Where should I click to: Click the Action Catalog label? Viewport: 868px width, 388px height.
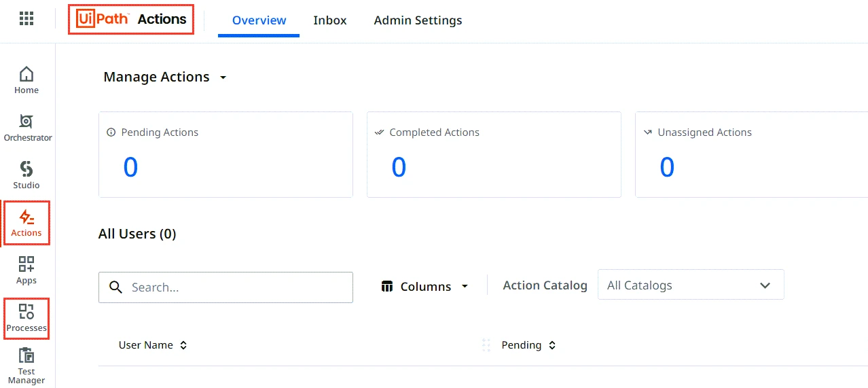(x=545, y=285)
